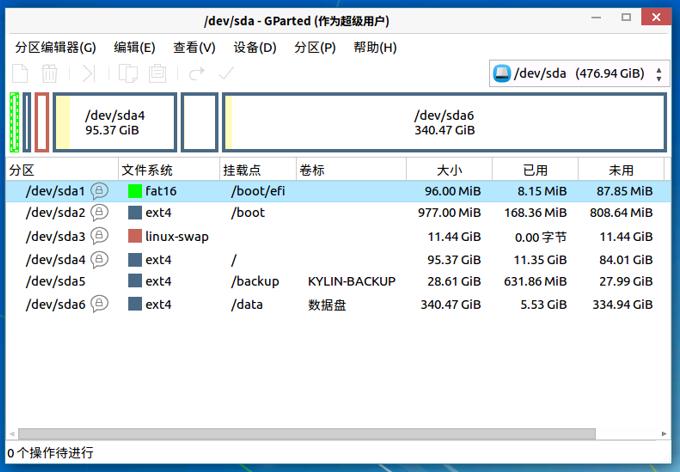Screen dimensions: 680x472
Task: Open the /dev/sda device selector dropdown
Action: click(579, 73)
